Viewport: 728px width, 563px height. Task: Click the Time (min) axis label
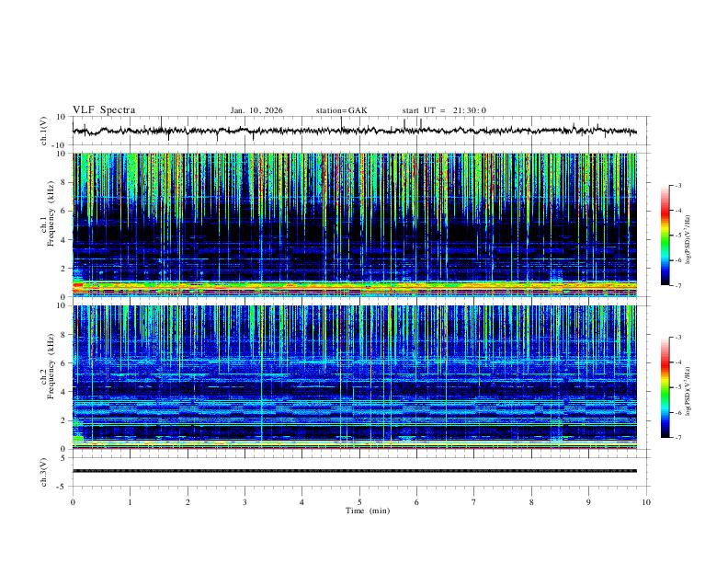[x=368, y=511]
